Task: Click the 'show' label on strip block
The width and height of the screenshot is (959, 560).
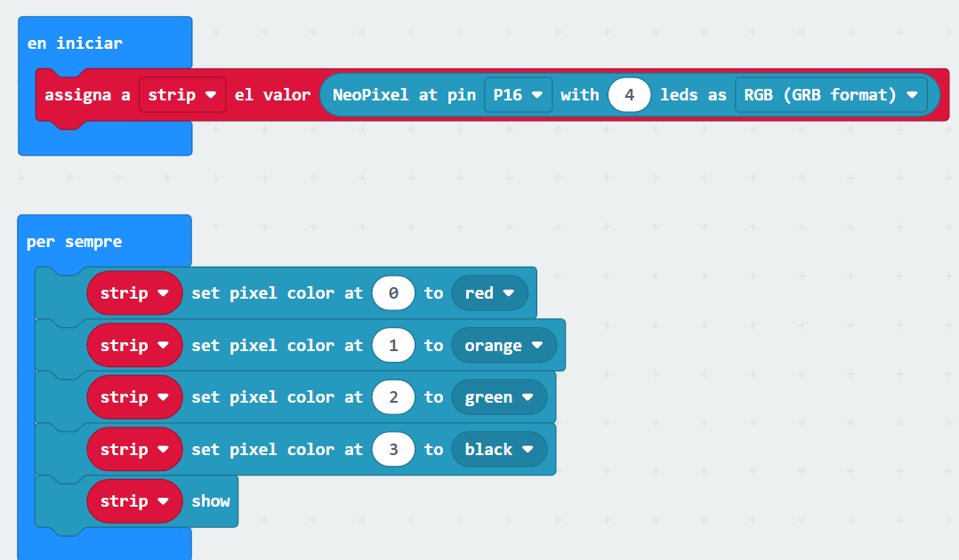Action: [x=211, y=501]
